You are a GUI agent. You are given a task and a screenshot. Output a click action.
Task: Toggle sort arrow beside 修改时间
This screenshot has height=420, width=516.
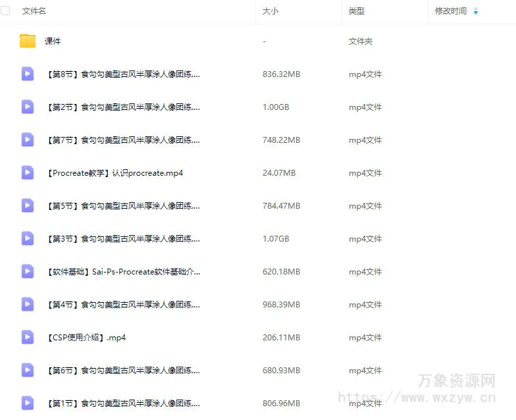click(x=476, y=11)
